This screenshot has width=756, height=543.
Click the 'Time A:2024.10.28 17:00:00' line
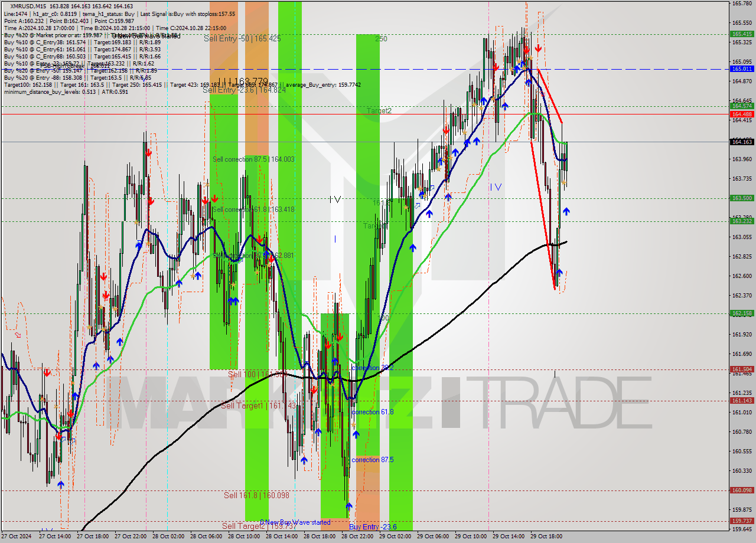point(115,28)
